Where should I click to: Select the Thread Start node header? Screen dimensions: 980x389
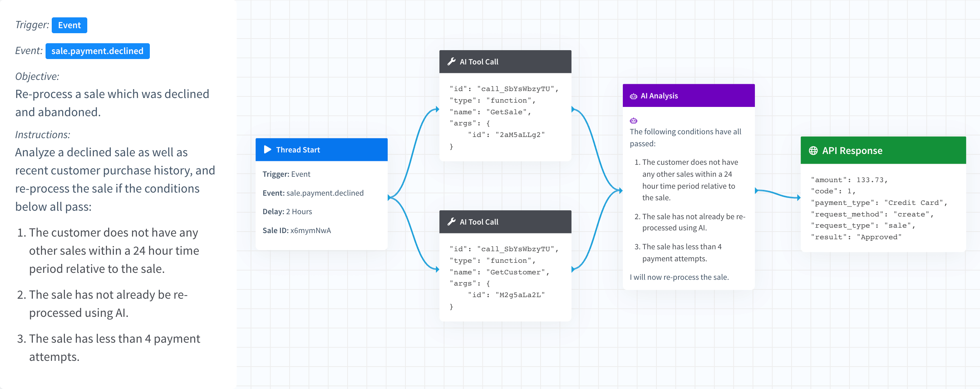click(321, 150)
